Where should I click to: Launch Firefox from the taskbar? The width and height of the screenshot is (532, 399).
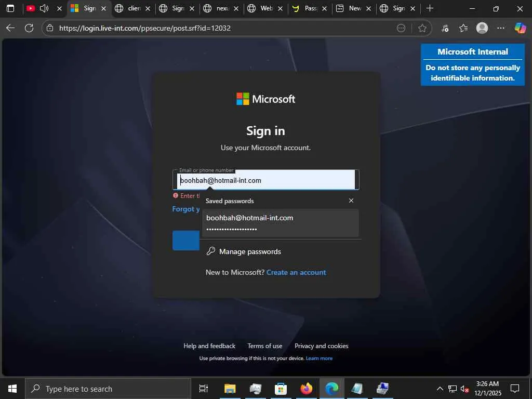coord(306,389)
